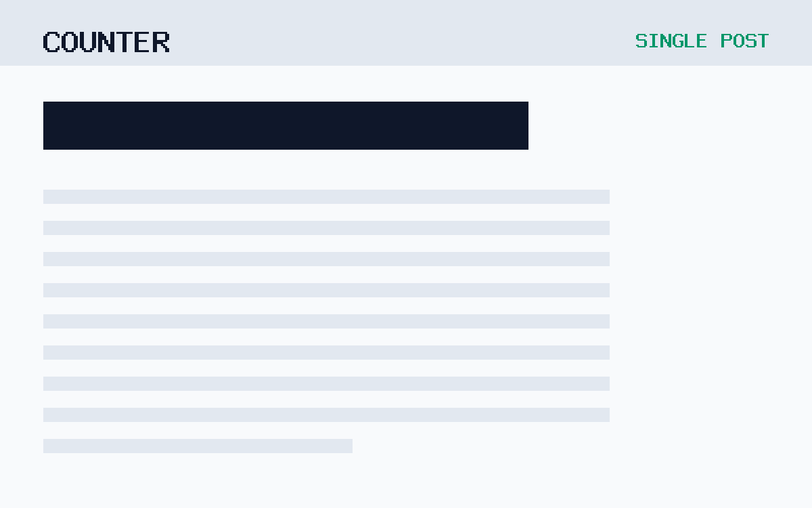Viewport: 812px width, 508px height.
Task: Click the first body text placeholder line
Action: pyautogui.click(x=326, y=196)
